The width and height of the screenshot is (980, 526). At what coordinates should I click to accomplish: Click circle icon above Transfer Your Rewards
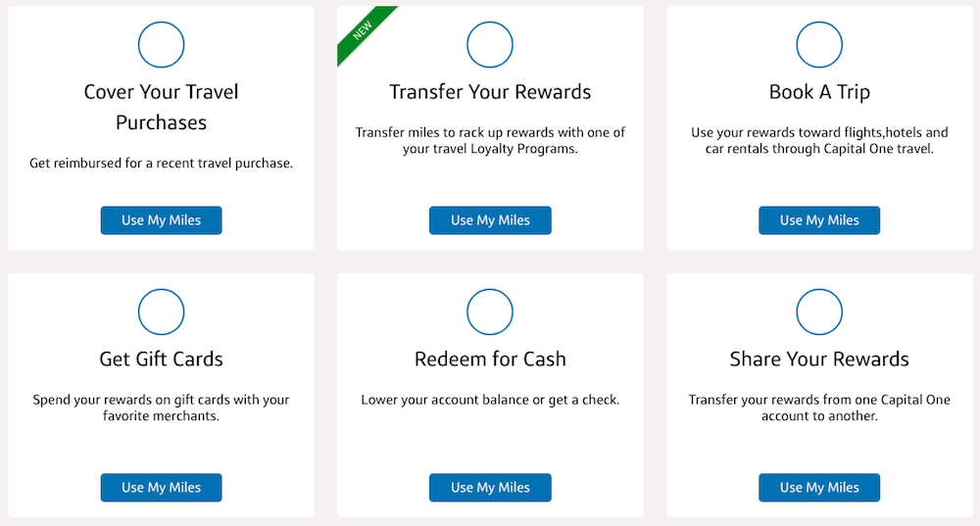tap(490, 44)
